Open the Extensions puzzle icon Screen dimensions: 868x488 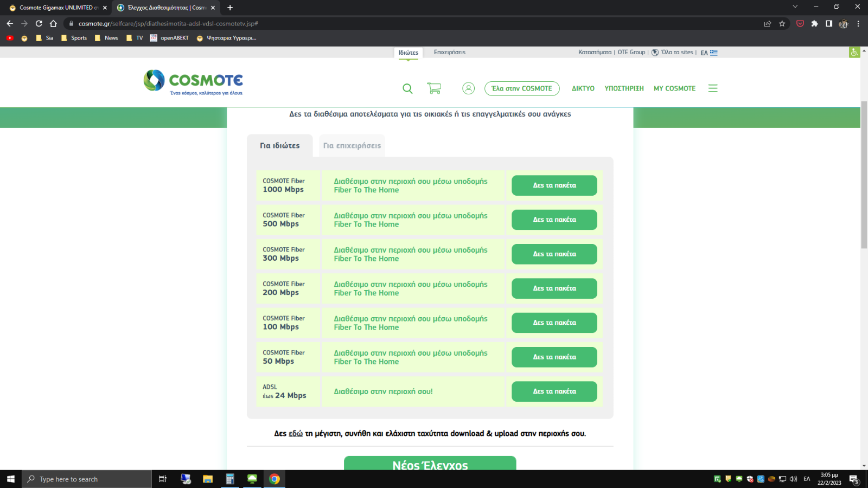tap(814, 23)
